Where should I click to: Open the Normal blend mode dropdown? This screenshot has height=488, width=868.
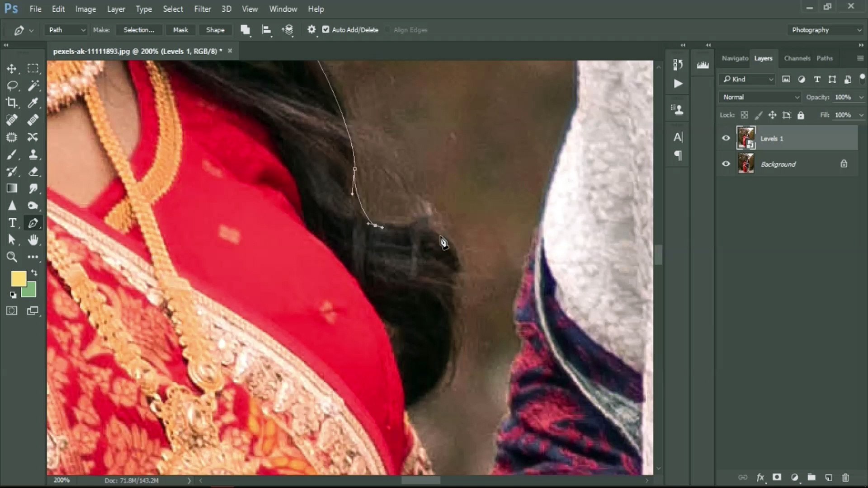coord(759,97)
